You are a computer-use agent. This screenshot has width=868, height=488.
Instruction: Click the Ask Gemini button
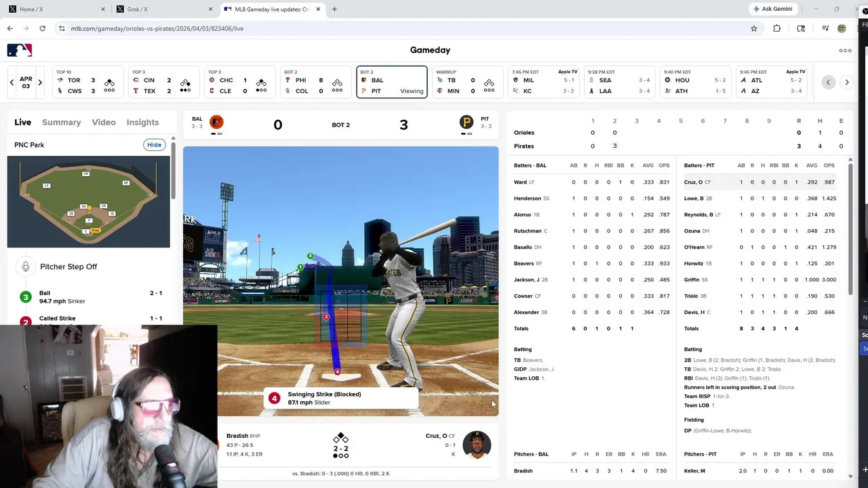(x=772, y=9)
